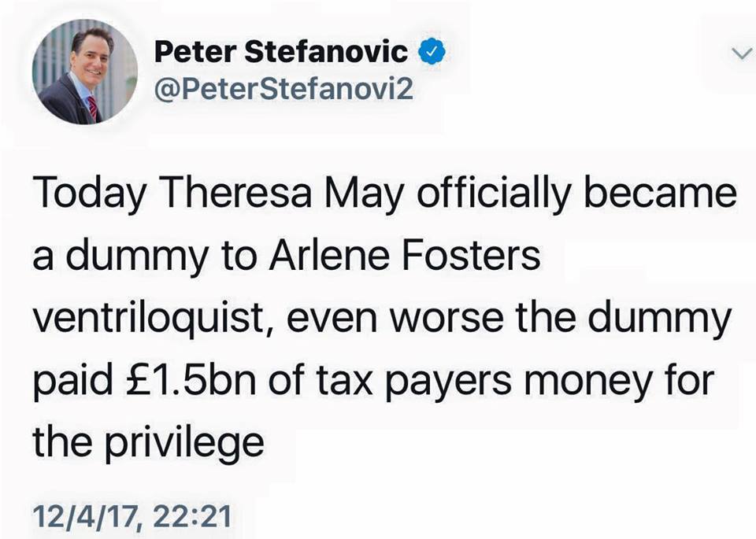Viewport: 756px width, 539px height.
Task: Click the word "privilege" on the last line
Action: point(184,443)
